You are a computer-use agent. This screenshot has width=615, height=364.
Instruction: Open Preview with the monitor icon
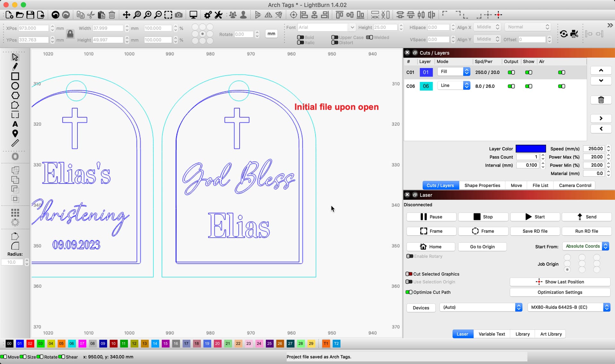[x=193, y=15]
